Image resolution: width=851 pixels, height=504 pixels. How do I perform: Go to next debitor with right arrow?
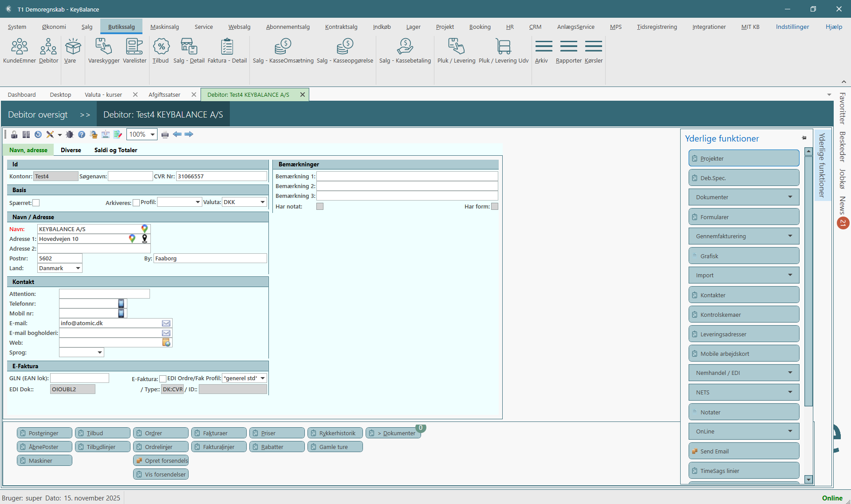tap(189, 134)
